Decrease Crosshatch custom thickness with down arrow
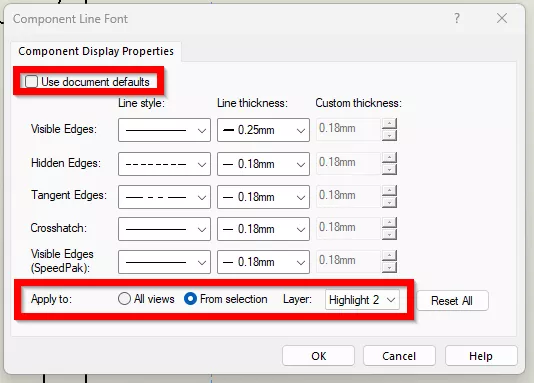The width and height of the screenshot is (534, 383). pos(389,235)
